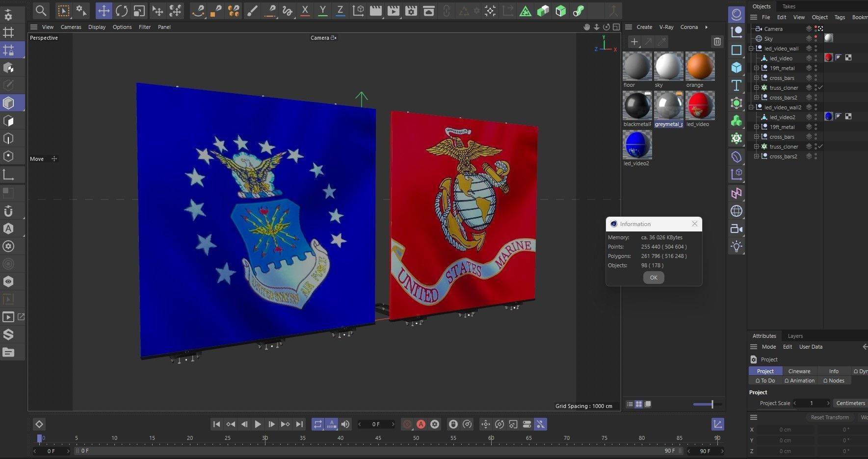
Task: Switch to Layers tab
Action: 795,336
